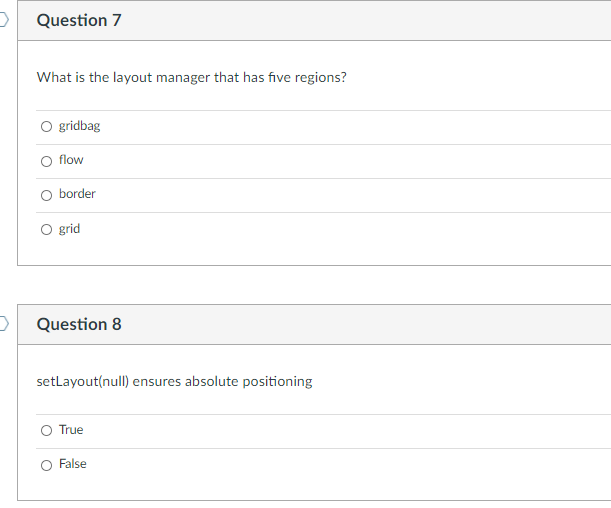Click the 'grid' answer label text
The width and height of the screenshot is (611, 508).
69,229
